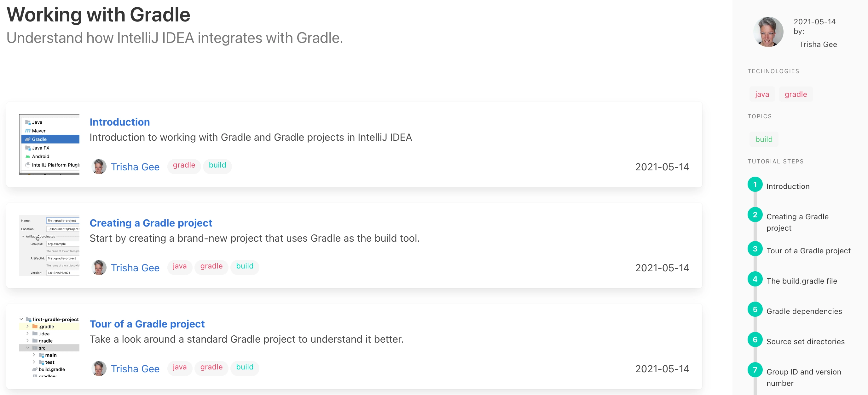The height and width of the screenshot is (395, 868).
Task: Click step 1 circle in tutorial steps
Action: tap(755, 184)
